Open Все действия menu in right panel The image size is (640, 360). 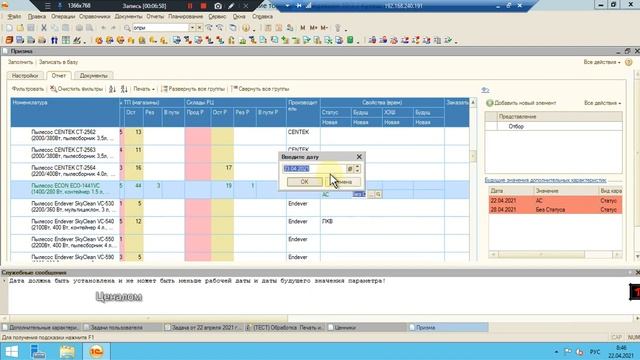[602, 103]
